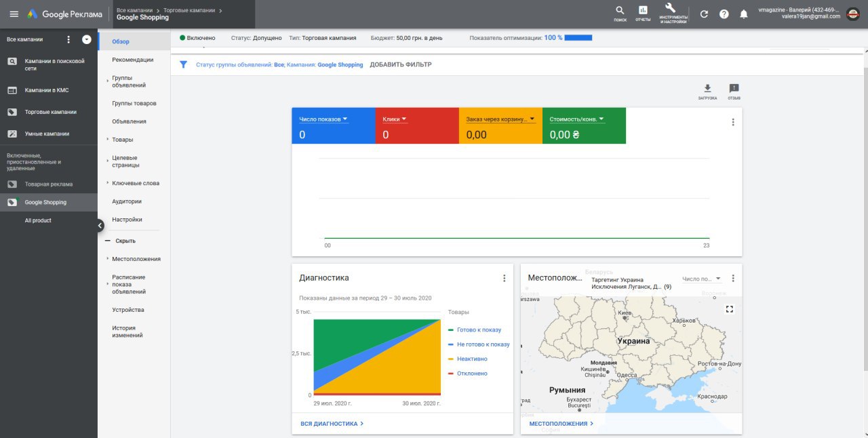The image size is (868, 438).
Task: Open the help question mark icon
Action: (x=724, y=14)
